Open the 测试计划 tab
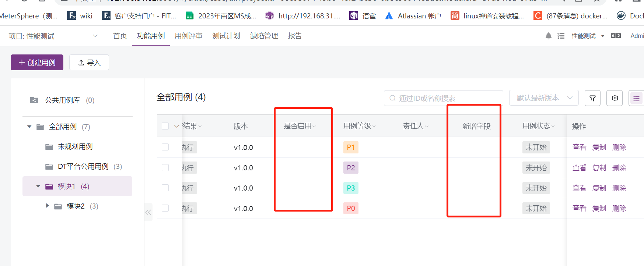The image size is (644, 266). click(x=226, y=36)
